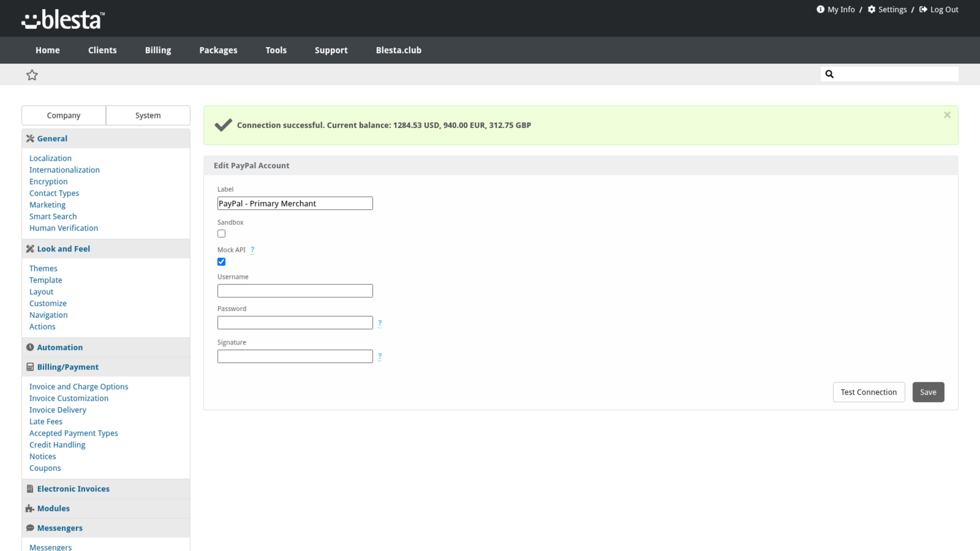This screenshot has height=551, width=980.
Task: Open Contact Types settings
Action: 54,193
